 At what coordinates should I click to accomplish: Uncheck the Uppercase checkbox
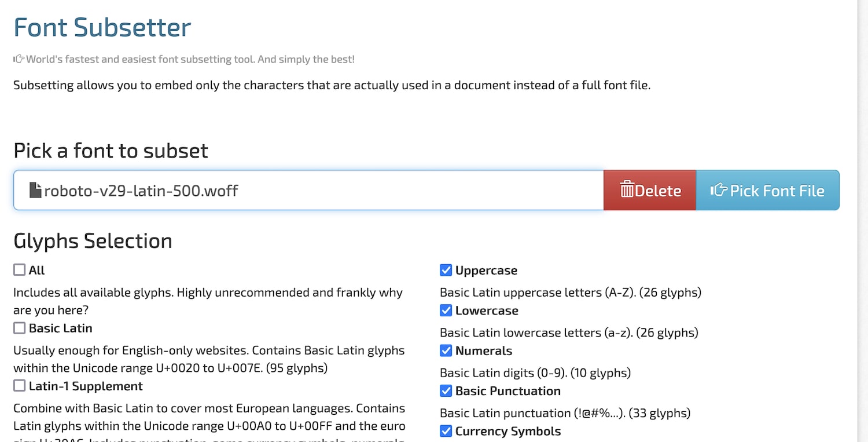(446, 270)
